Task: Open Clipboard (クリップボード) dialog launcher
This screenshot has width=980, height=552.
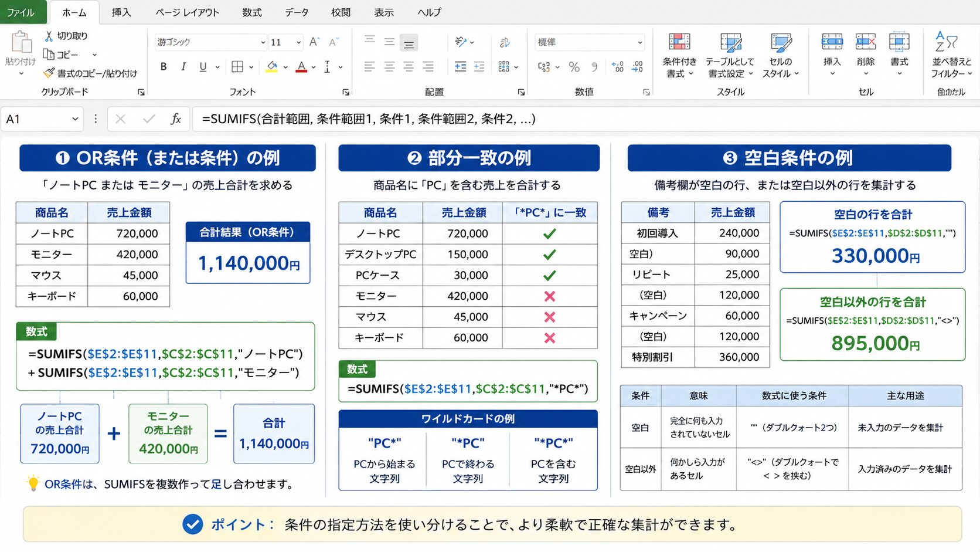Action: (141, 92)
